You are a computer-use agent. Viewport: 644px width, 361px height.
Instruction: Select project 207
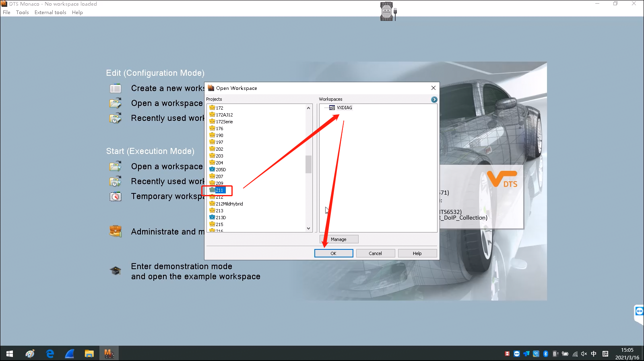tap(216, 176)
